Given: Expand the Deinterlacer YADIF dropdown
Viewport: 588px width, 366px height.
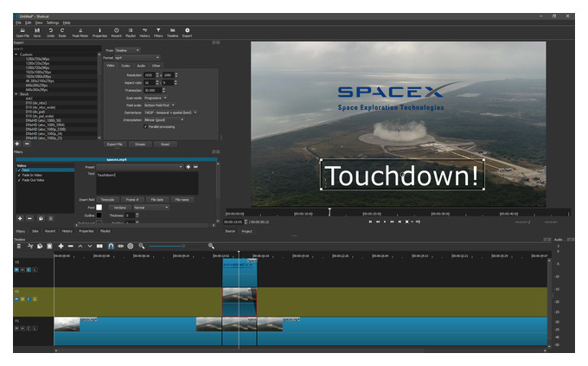Looking at the screenshot, I should tap(170, 112).
